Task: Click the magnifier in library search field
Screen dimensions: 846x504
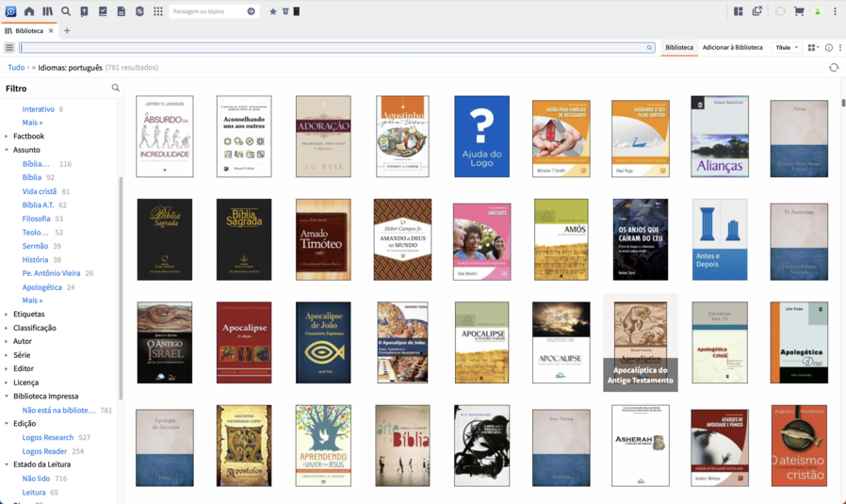Action: click(649, 47)
